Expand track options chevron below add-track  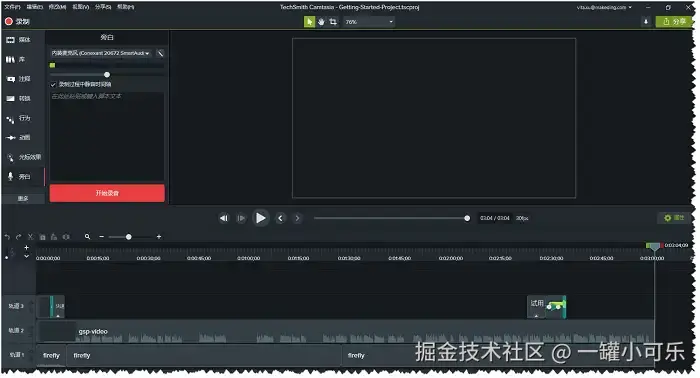point(26,256)
